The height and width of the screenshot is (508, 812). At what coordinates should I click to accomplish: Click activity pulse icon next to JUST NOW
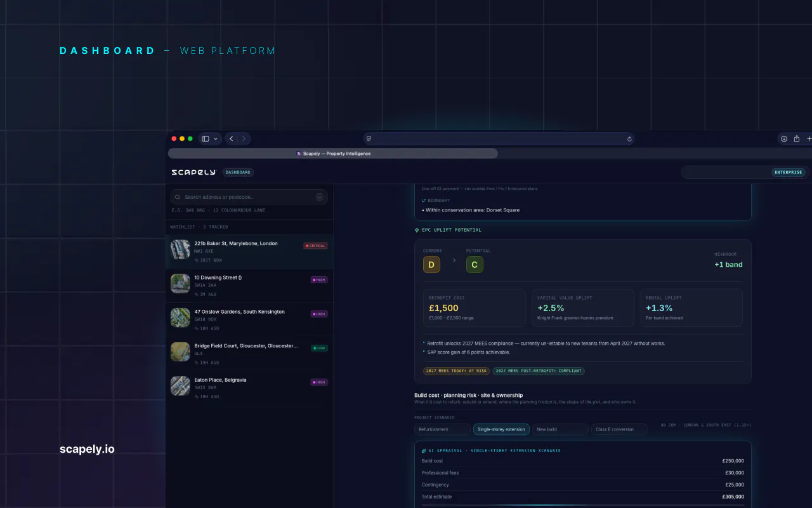[x=197, y=260]
